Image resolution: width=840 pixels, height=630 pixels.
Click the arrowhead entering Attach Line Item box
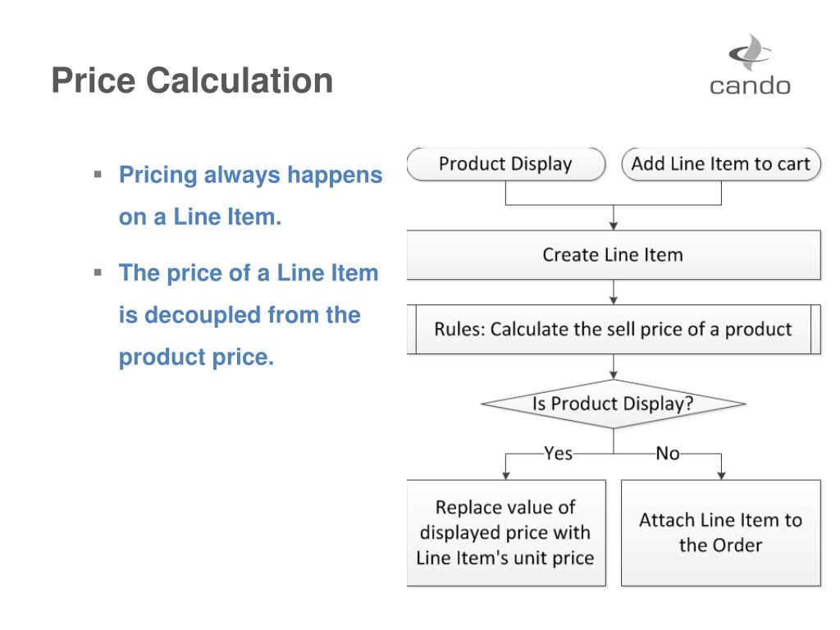[x=721, y=476]
